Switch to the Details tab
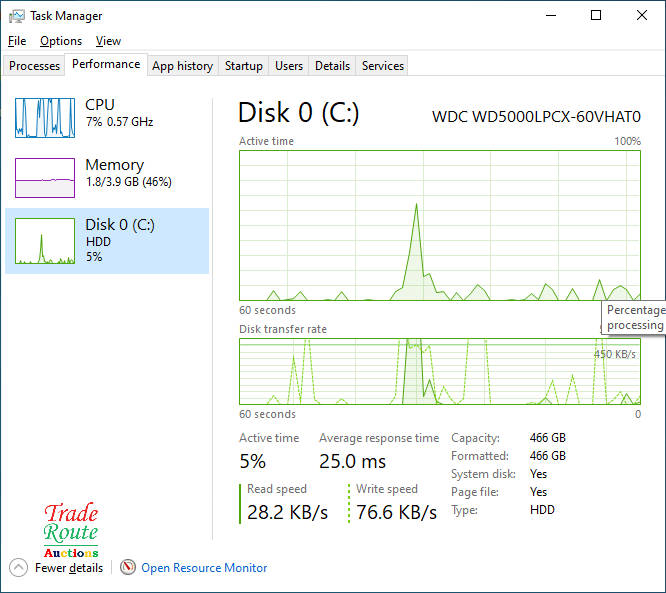666x593 pixels. [x=332, y=66]
